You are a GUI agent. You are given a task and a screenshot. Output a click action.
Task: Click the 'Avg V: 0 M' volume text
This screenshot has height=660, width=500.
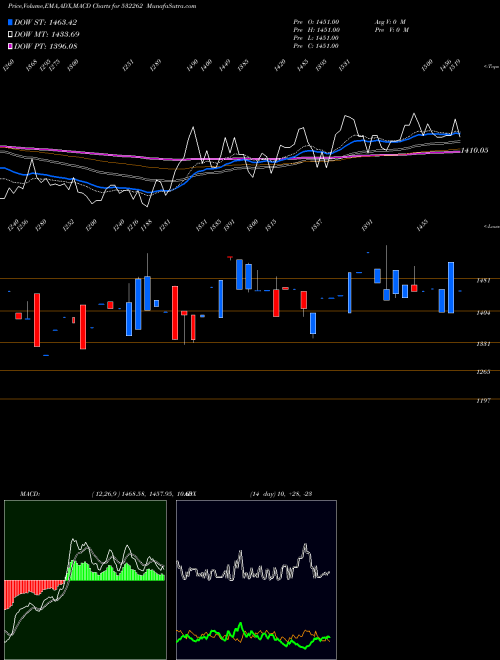[x=390, y=22]
